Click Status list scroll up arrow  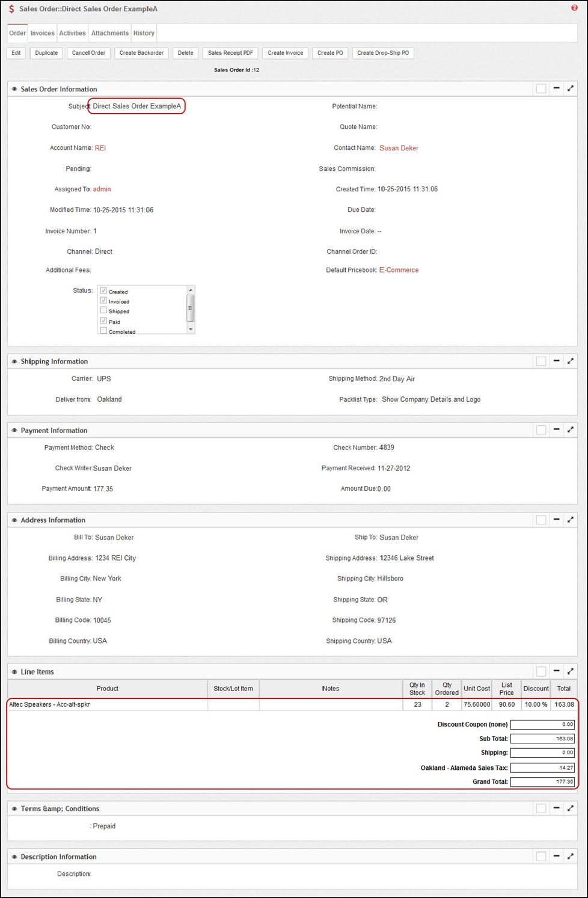[191, 290]
